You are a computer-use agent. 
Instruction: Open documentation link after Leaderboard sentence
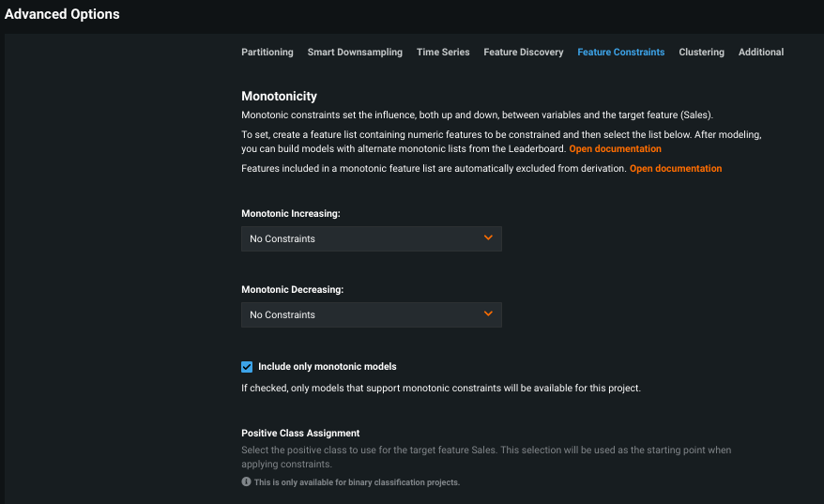pos(615,149)
